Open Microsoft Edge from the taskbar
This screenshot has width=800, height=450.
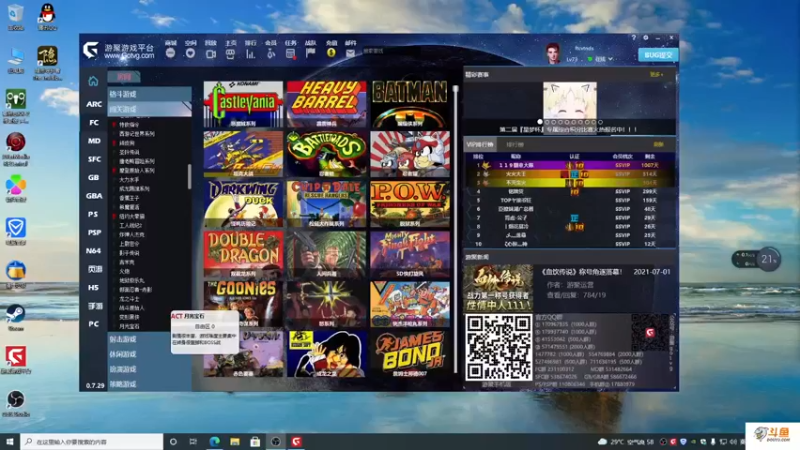[x=214, y=441]
